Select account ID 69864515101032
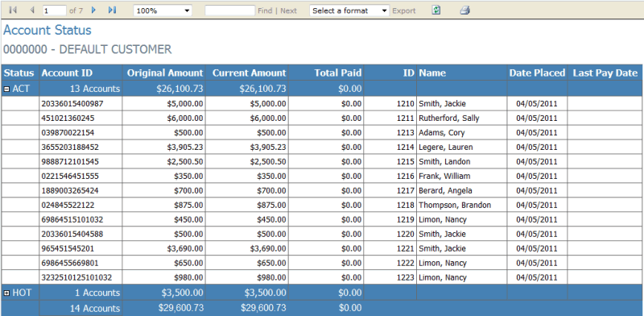The image size is (644, 316). click(72, 219)
